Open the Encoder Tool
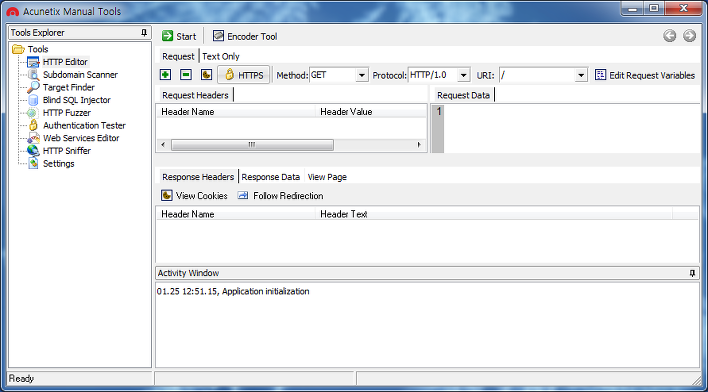 coord(245,36)
